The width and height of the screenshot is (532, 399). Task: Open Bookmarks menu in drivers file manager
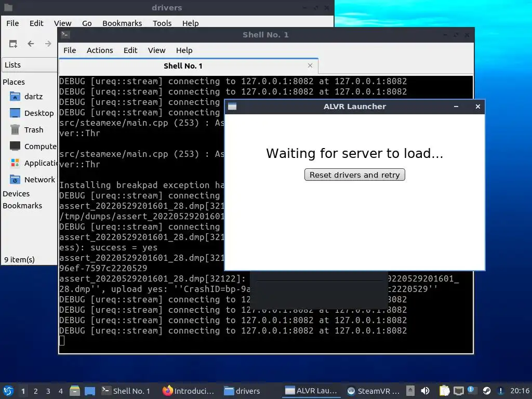coord(122,23)
